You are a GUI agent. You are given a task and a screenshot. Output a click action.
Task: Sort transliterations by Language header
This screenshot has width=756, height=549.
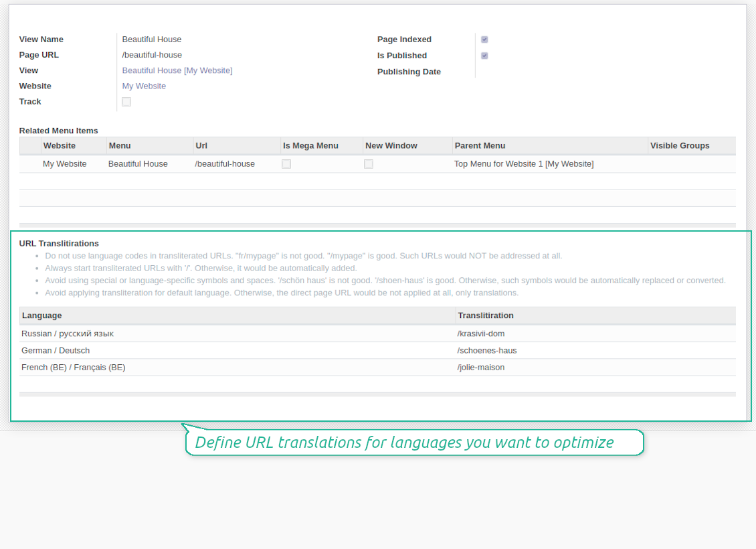point(238,315)
